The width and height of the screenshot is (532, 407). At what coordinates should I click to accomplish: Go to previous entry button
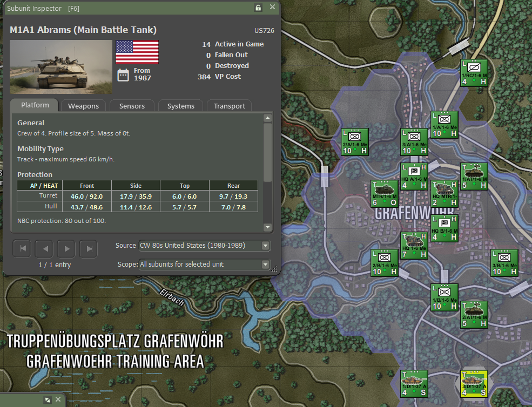coord(45,249)
